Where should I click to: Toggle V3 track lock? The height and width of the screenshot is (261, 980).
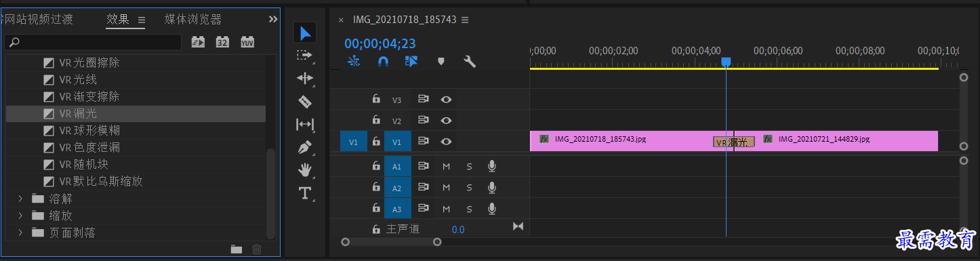[x=376, y=100]
